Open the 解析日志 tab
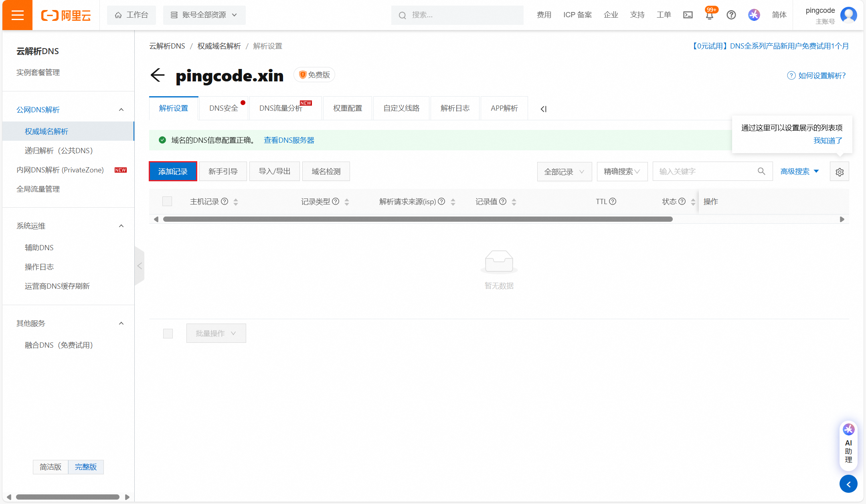Screen dimensions: 866x504 (x=455, y=108)
